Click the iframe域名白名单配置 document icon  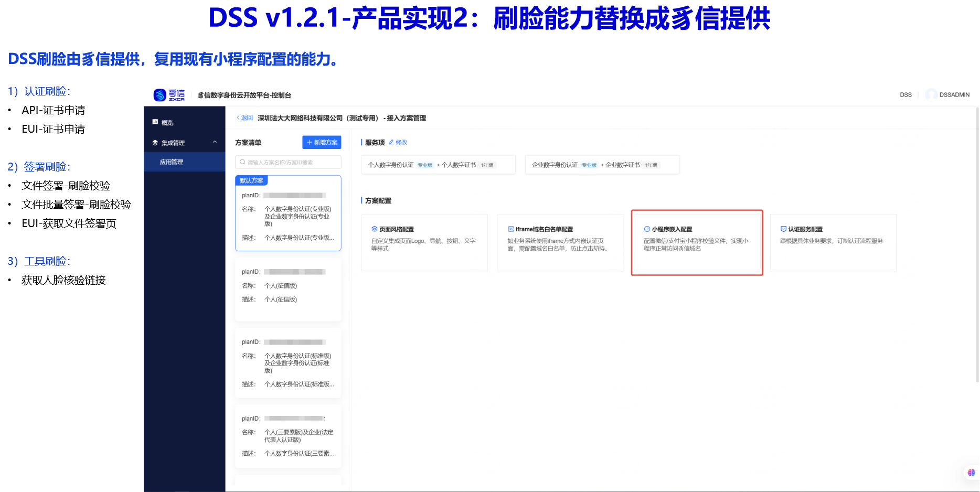pos(511,229)
